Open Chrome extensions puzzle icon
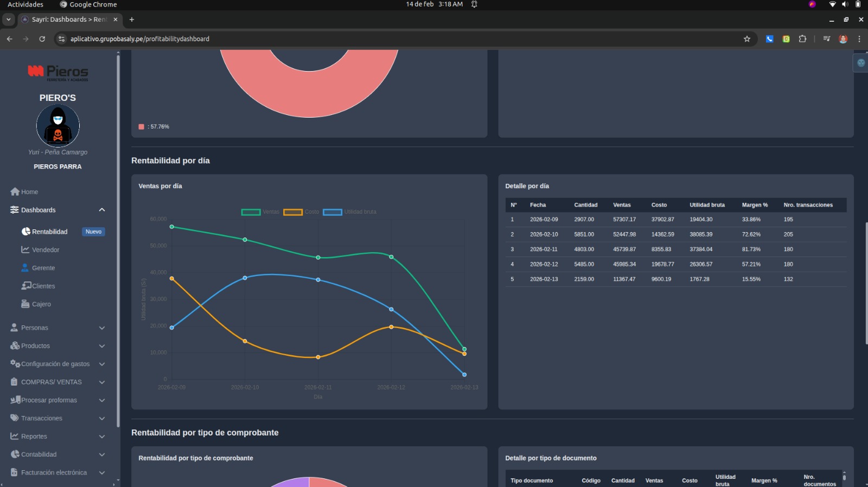 (x=802, y=39)
